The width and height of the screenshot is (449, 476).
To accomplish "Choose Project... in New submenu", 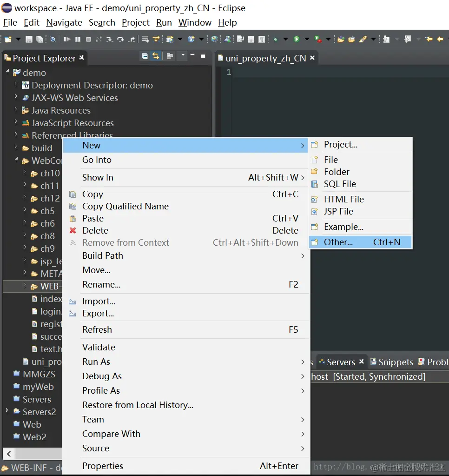I will [x=360, y=145].
